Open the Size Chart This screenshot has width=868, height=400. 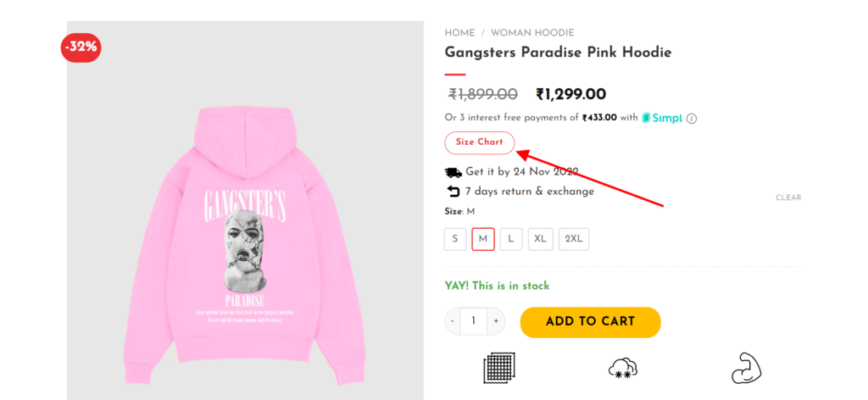[x=480, y=142]
